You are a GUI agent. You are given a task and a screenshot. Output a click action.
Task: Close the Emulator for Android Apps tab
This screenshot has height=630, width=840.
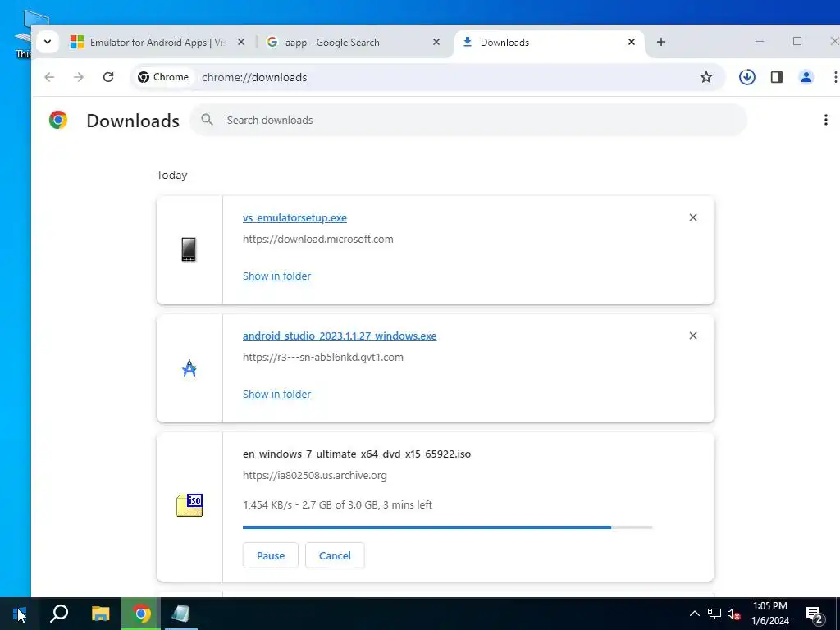(x=241, y=42)
